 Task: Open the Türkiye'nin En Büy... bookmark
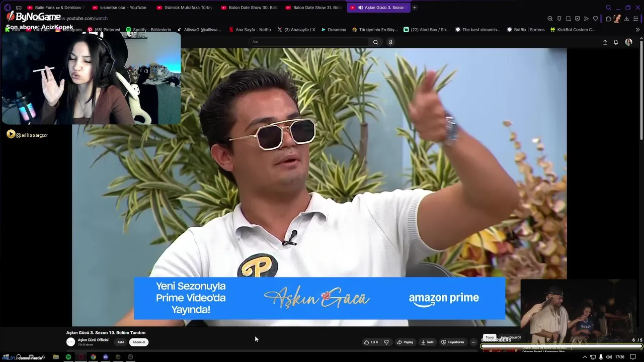pos(375,30)
